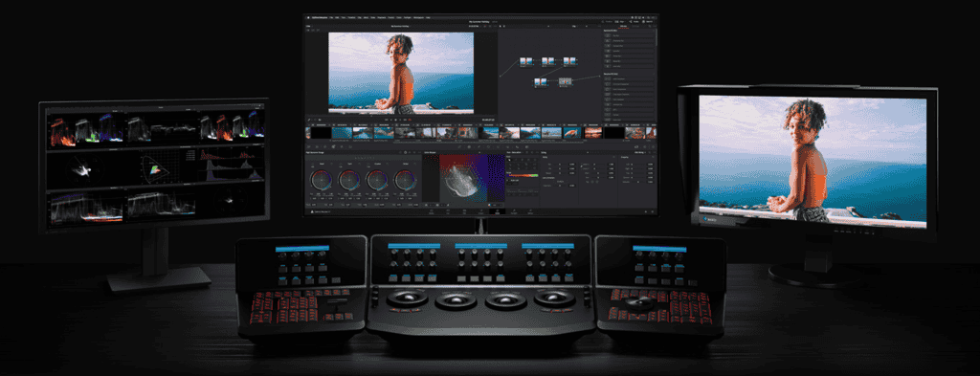
Task: Toggle the Clips button in top toolbar
Action: pyautogui.click(x=620, y=22)
